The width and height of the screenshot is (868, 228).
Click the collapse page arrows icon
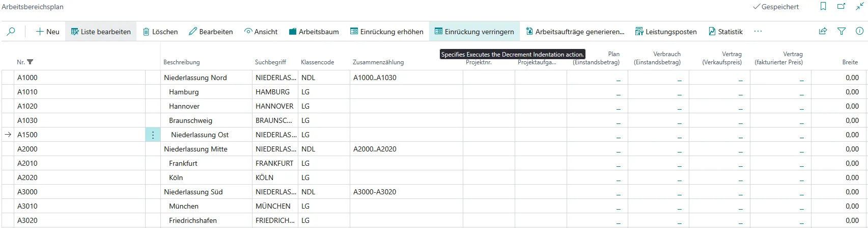coord(860,7)
